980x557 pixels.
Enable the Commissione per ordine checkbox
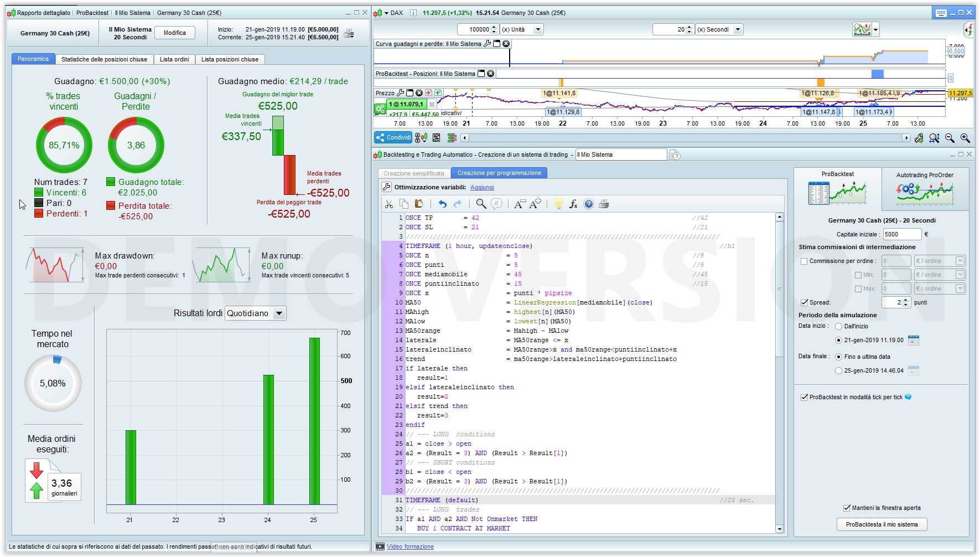(804, 261)
